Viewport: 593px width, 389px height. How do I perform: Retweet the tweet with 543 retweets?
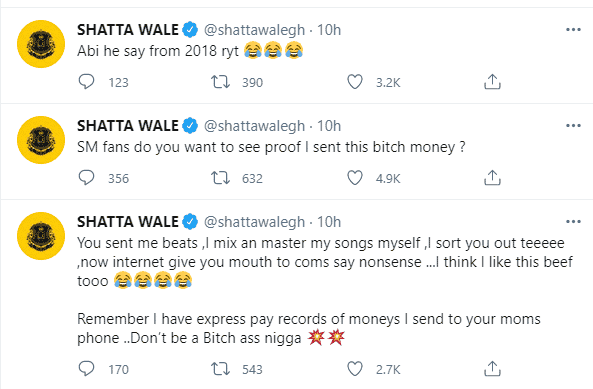pyautogui.click(x=220, y=369)
